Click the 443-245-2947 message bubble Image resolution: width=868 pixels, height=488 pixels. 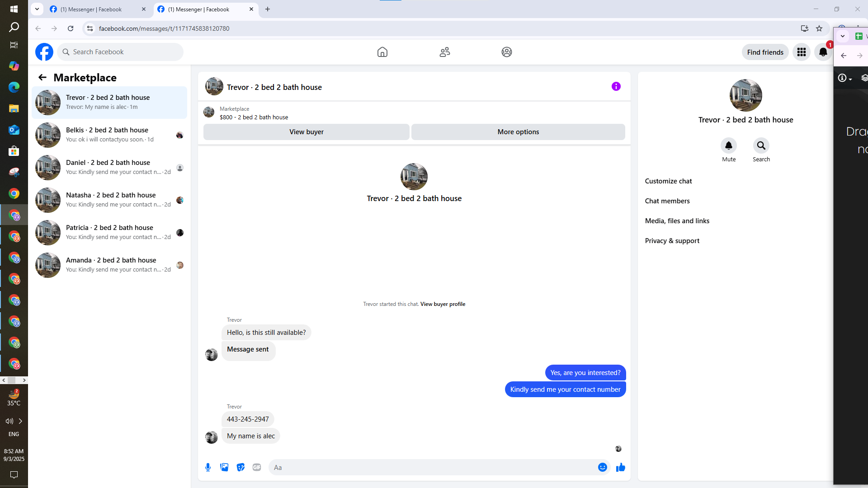[248, 419]
